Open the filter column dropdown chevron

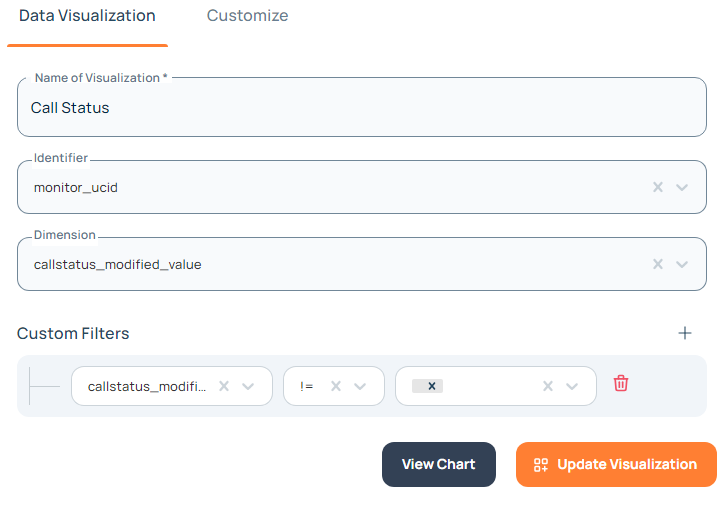point(249,386)
